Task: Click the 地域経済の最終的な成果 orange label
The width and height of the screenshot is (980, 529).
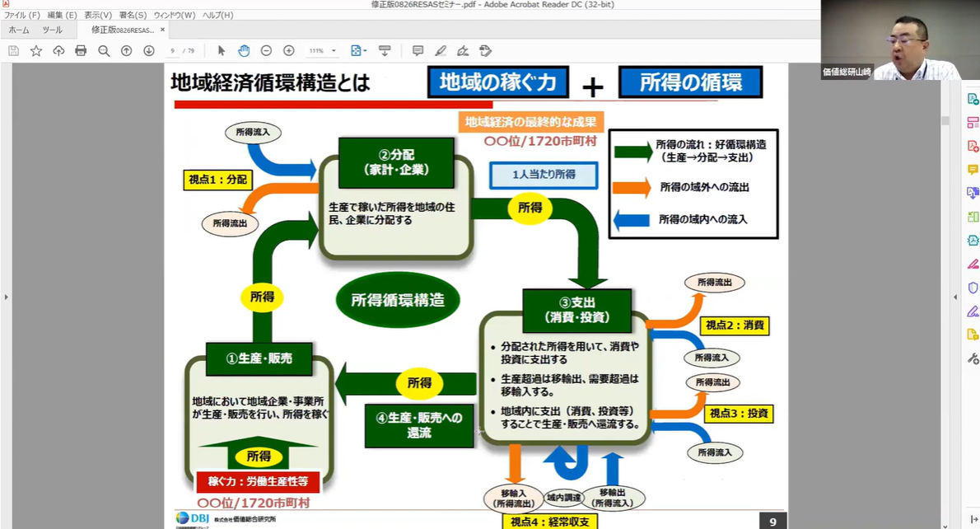Action: pos(530,122)
